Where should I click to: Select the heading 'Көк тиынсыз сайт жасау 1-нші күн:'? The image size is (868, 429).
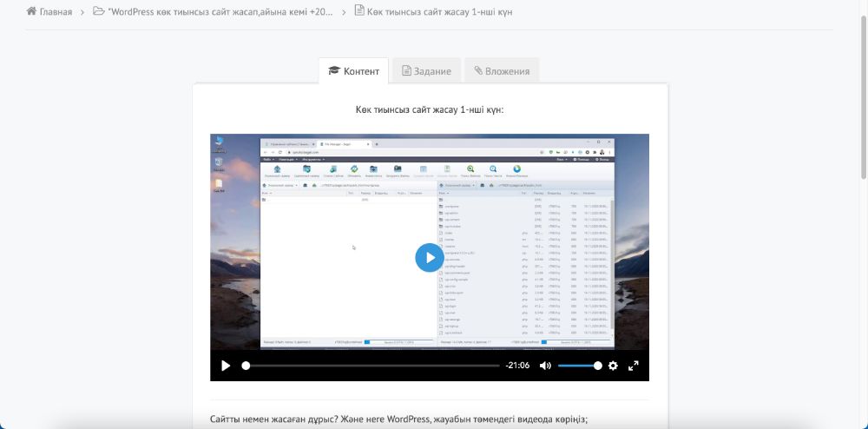coord(430,109)
